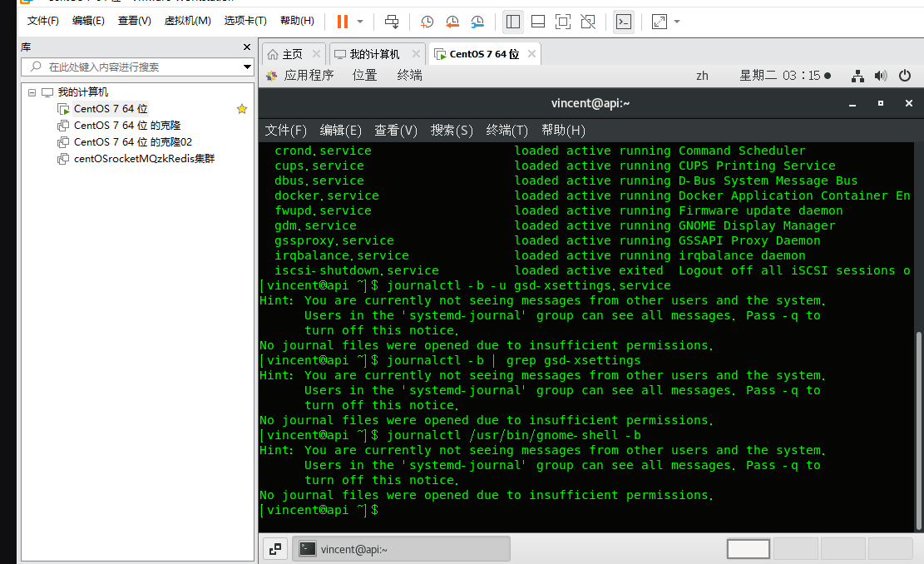924x564 pixels.
Task: Click the GNOME network status icon
Action: [858, 76]
